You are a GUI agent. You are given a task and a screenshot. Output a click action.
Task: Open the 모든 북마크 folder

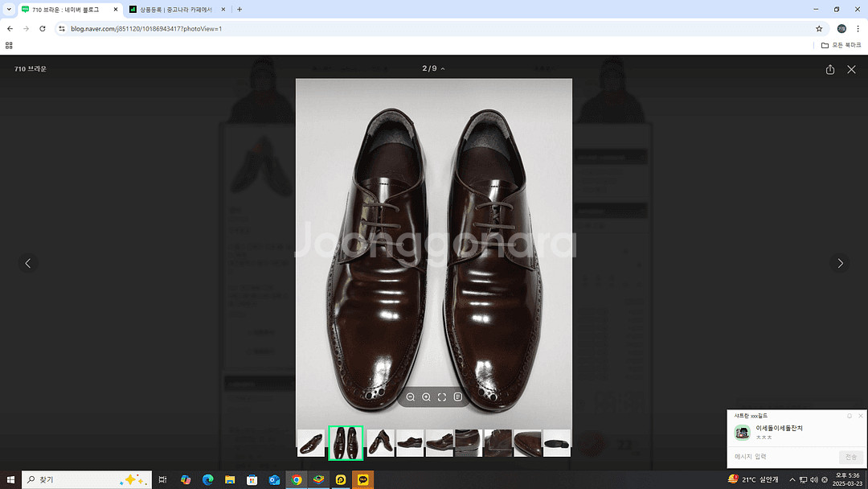click(x=841, y=45)
